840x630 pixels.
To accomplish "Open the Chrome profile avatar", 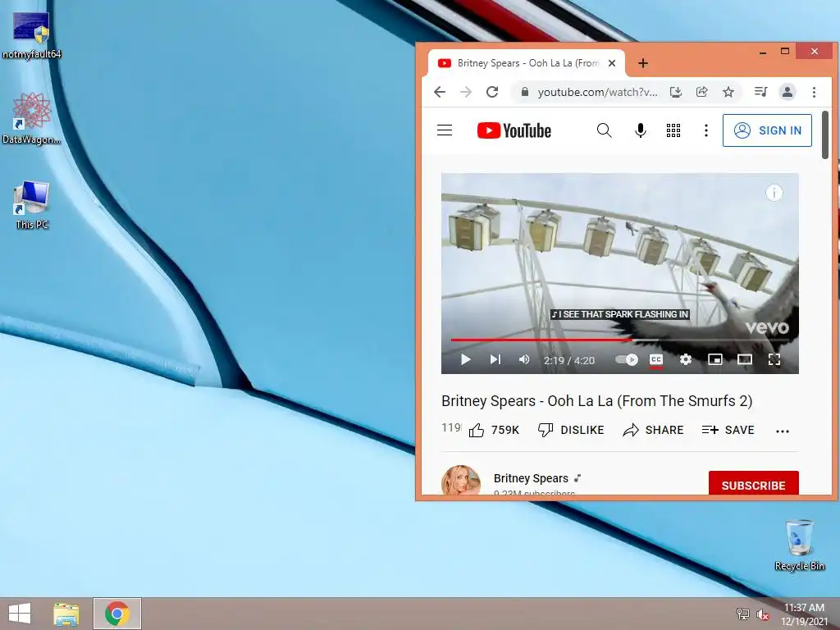I will point(787,92).
